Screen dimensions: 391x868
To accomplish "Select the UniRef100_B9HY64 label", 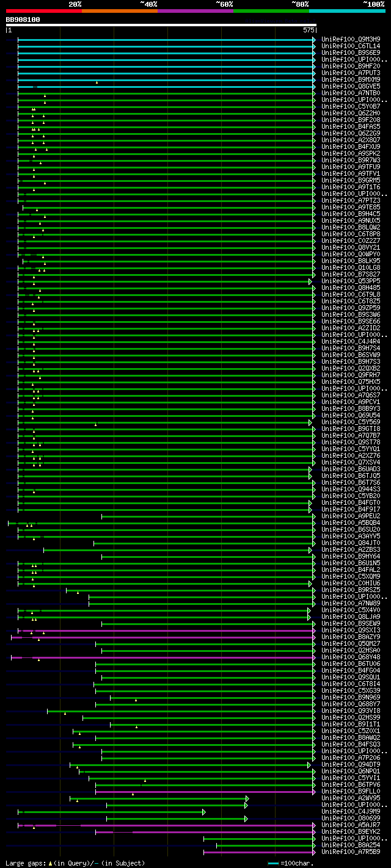I will [x=351, y=557].
